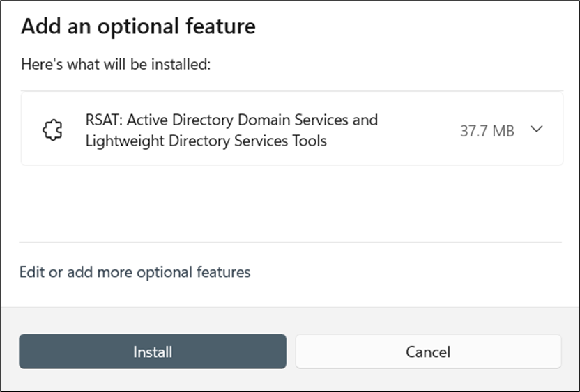Viewport: 580px width, 392px height.
Task: Expand the RSAT feature details chevron
Action: 536,129
